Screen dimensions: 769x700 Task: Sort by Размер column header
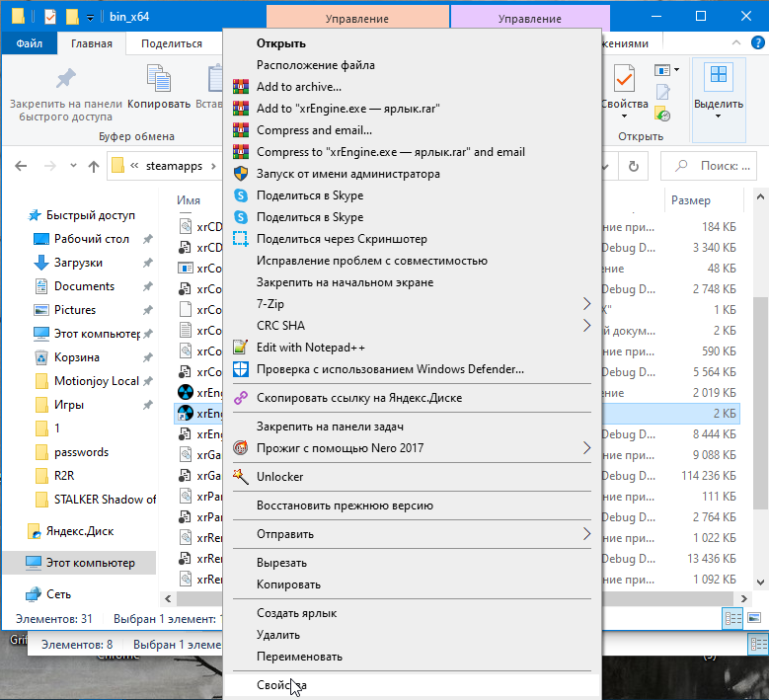click(691, 200)
